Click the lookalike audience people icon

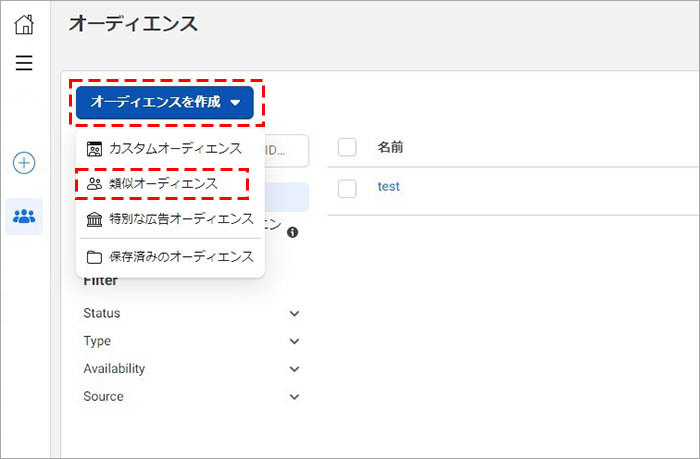[95, 184]
